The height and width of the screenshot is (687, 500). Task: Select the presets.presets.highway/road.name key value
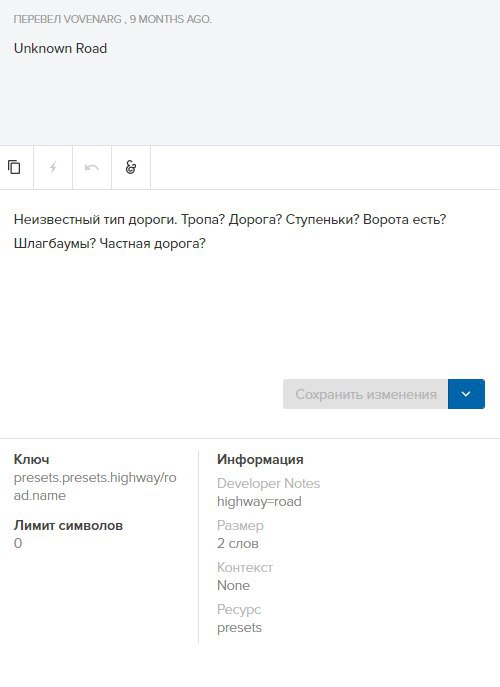click(95, 486)
